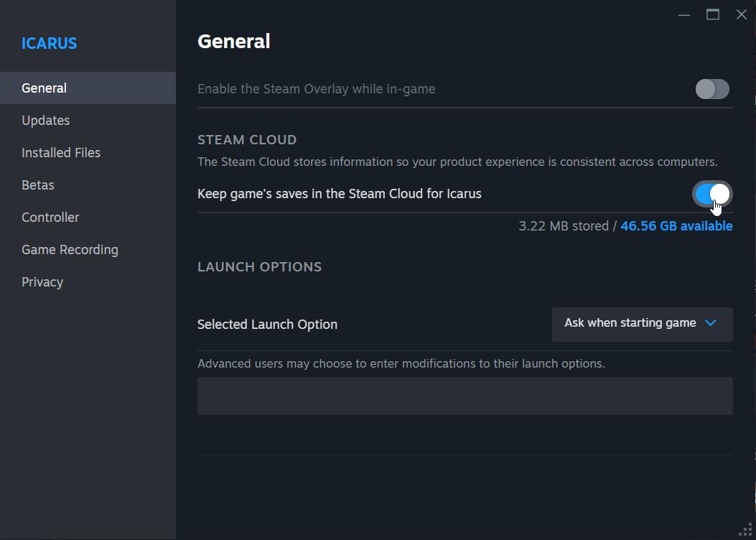This screenshot has width=756, height=540.
Task: Click the ICARUS game title
Action: [x=49, y=43]
